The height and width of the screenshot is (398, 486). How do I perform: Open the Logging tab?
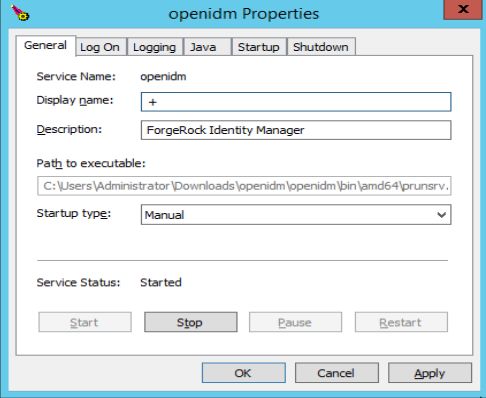[x=155, y=47]
